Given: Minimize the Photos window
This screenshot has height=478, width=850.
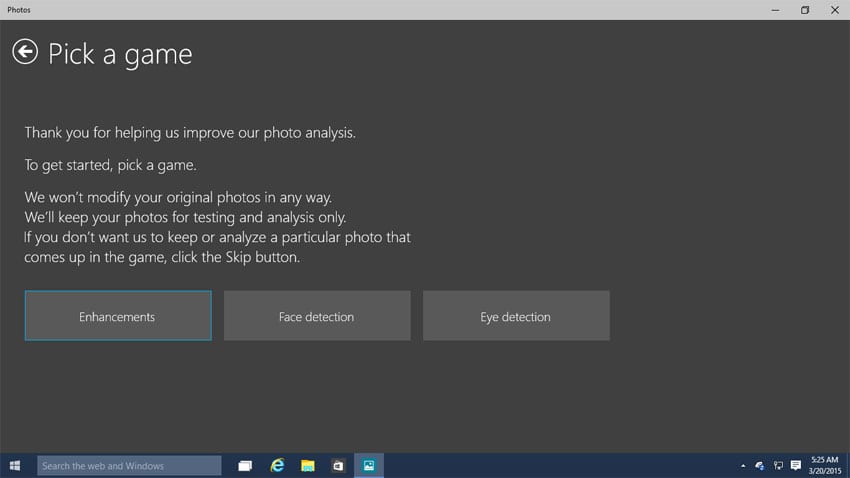Looking at the screenshot, I should pyautogui.click(x=776, y=10).
